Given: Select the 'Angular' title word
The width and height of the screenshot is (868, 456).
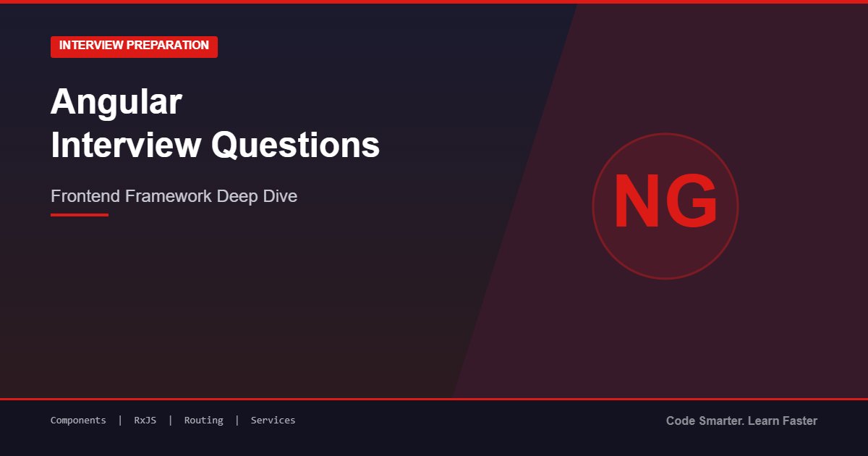Looking at the screenshot, I should click(116, 102).
